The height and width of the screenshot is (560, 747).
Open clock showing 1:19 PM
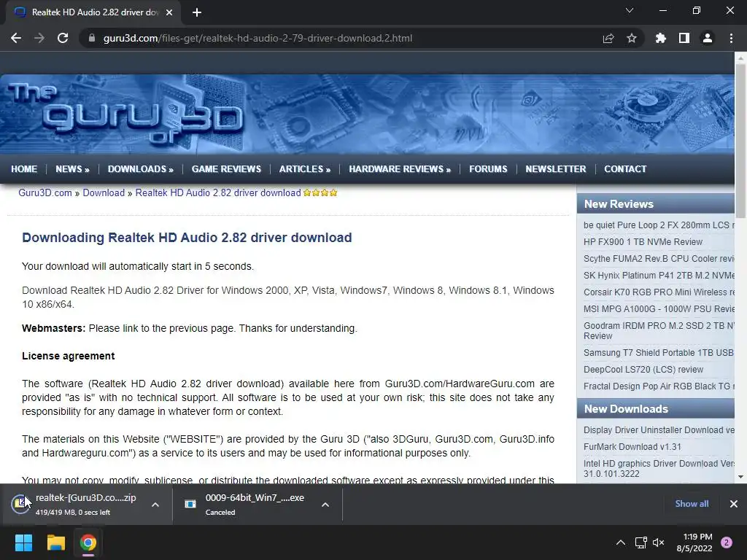click(694, 542)
